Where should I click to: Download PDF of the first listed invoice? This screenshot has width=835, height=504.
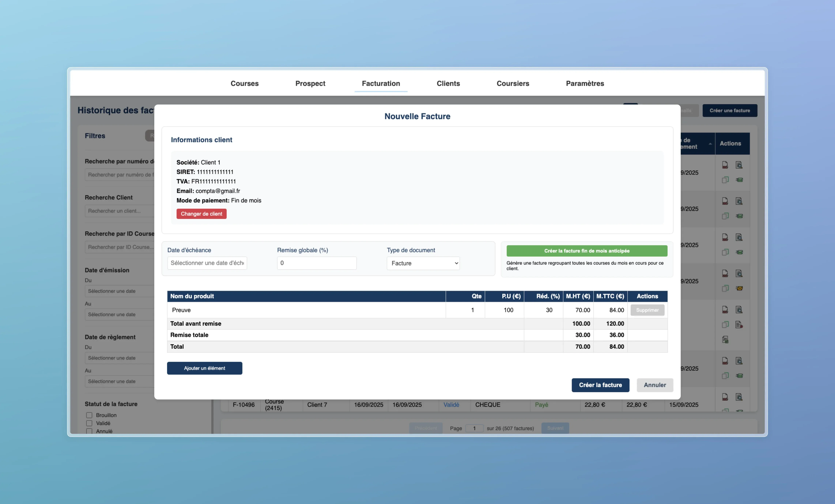[725, 165]
